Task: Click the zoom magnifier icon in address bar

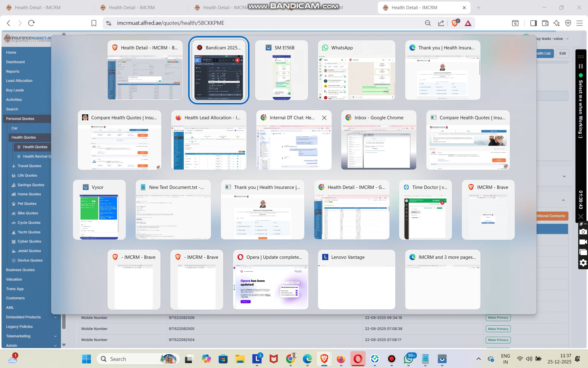Action: click(x=428, y=23)
